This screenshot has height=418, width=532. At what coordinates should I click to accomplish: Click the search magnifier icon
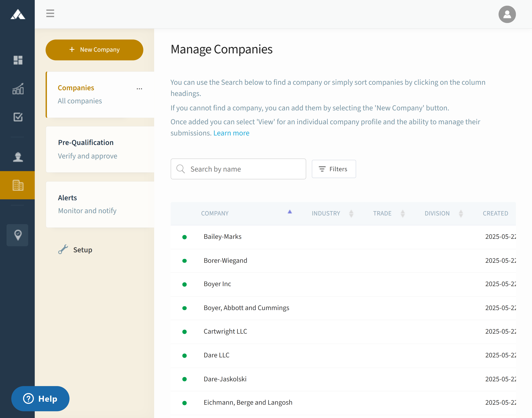(x=181, y=169)
